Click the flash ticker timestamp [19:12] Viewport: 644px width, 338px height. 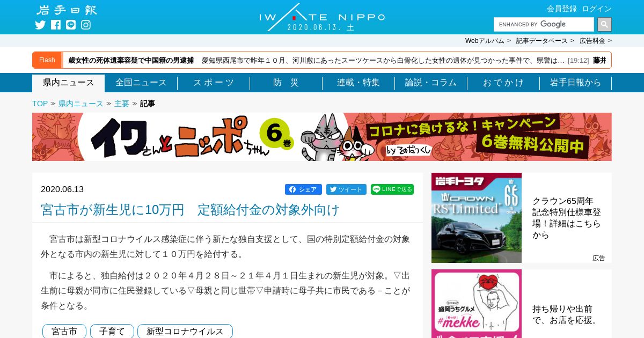coord(579,61)
